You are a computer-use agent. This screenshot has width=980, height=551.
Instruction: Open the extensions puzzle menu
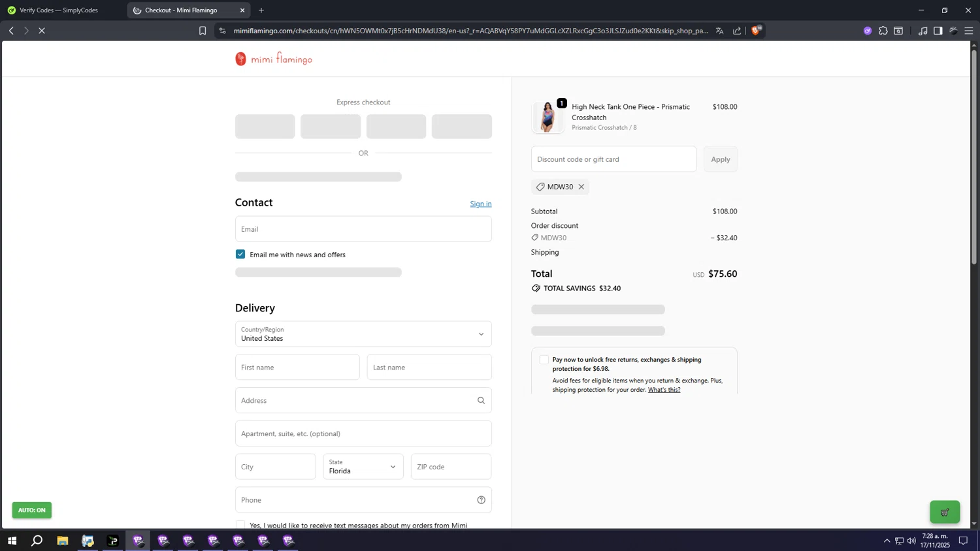(x=883, y=31)
